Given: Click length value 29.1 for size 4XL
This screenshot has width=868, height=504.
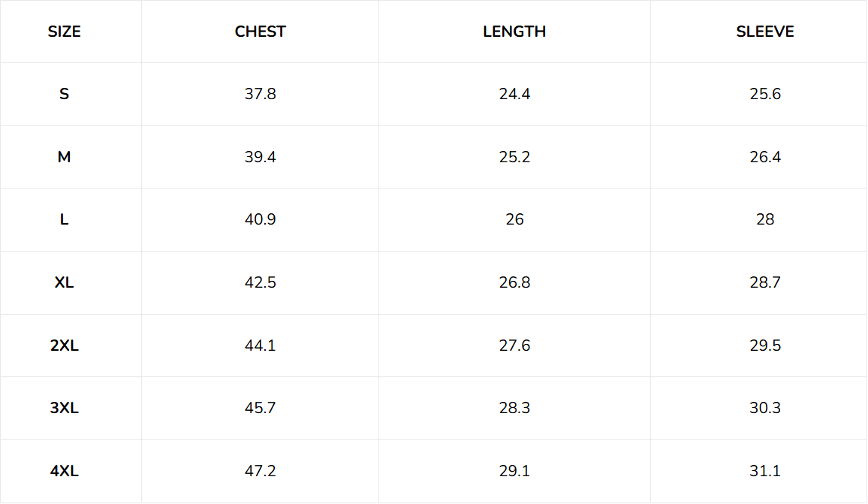Looking at the screenshot, I should 514,471.
